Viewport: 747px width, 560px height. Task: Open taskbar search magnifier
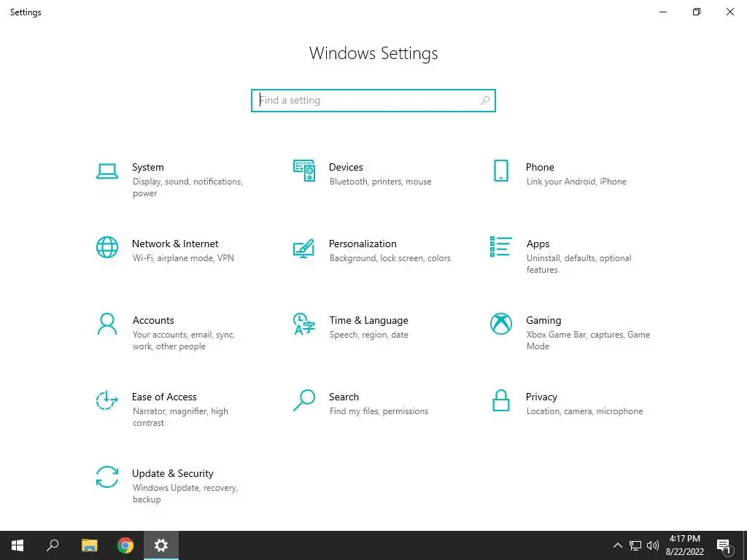pyautogui.click(x=53, y=545)
